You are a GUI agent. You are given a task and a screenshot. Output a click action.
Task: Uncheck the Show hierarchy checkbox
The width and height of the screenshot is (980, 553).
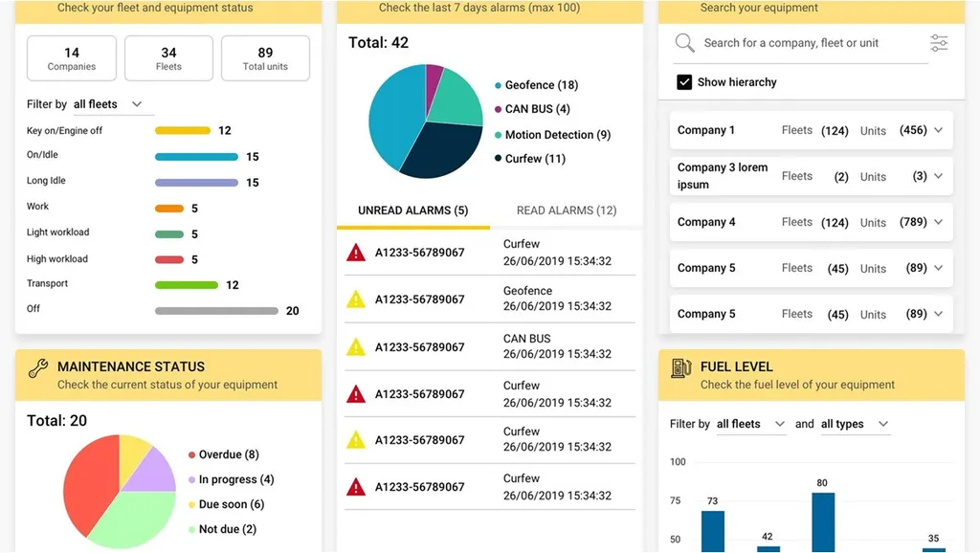pos(684,81)
